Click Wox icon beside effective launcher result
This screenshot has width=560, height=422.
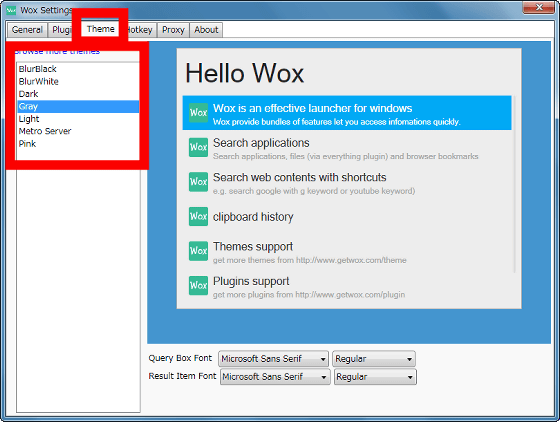click(x=198, y=113)
